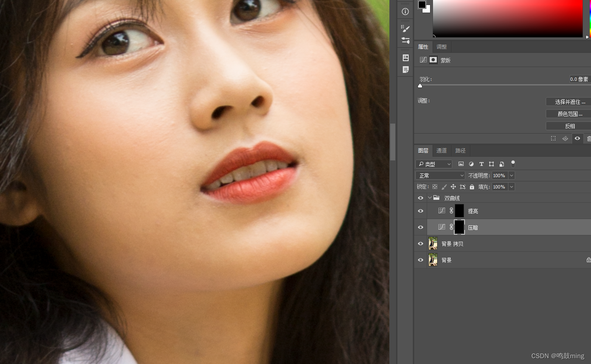Click the 背景 拷贝 layer thumbnail

[x=433, y=243]
